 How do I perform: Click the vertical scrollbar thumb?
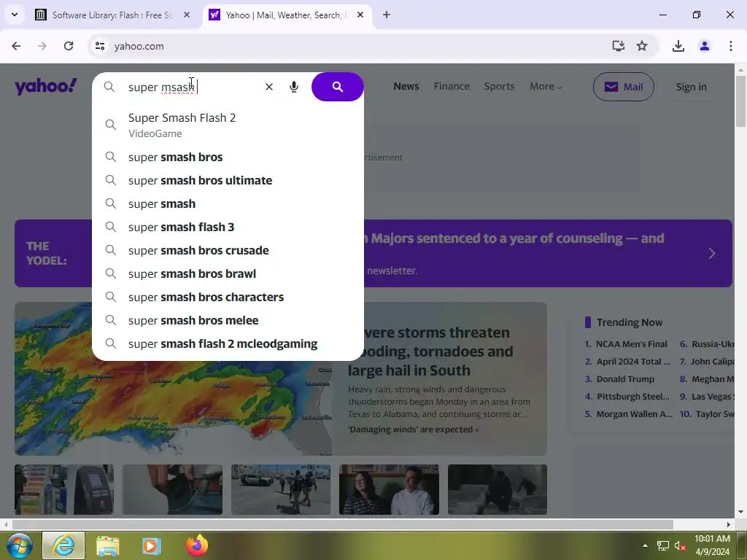pos(740,101)
